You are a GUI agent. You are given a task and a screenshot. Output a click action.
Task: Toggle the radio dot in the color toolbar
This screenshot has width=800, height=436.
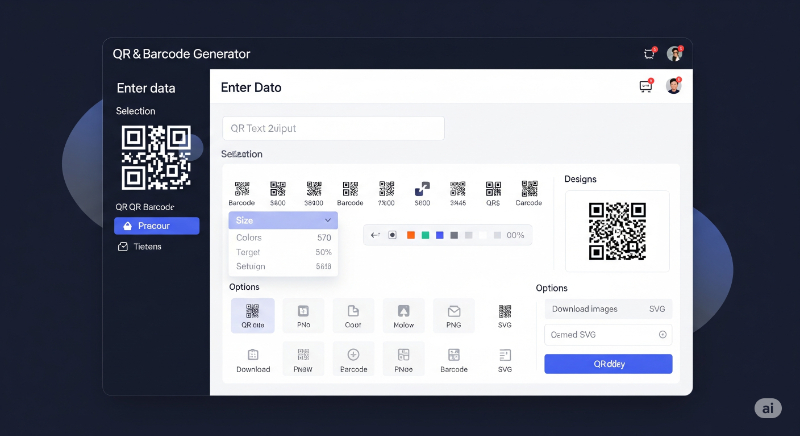pyautogui.click(x=392, y=235)
